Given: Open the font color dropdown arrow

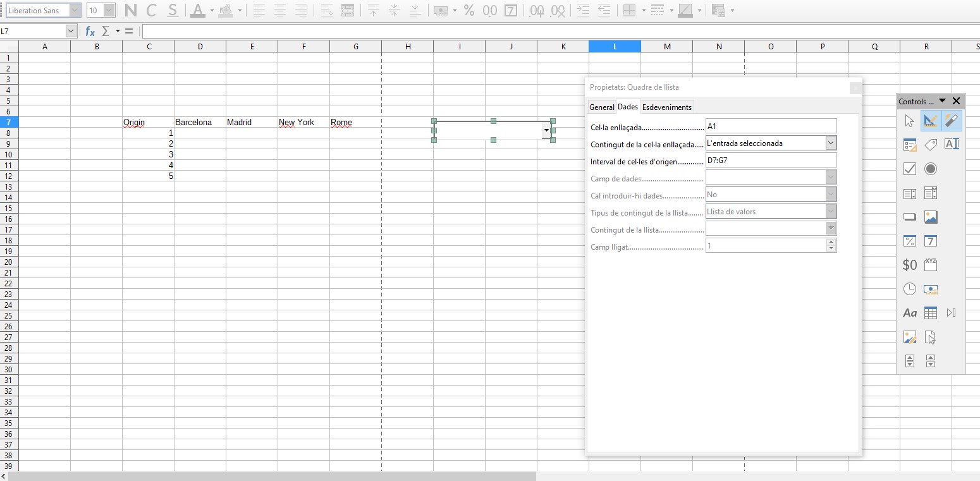Looking at the screenshot, I should (x=212, y=10).
